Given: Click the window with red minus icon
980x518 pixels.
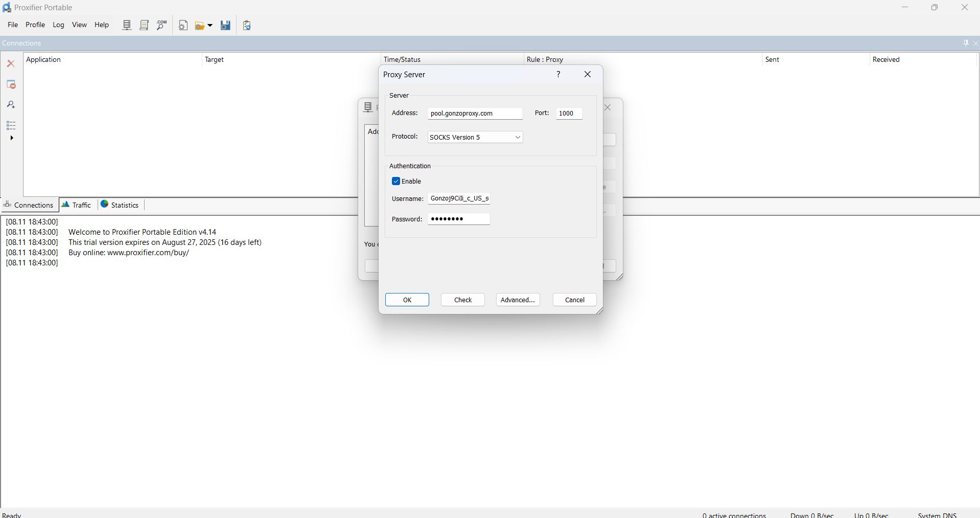Looking at the screenshot, I should pos(11,84).
